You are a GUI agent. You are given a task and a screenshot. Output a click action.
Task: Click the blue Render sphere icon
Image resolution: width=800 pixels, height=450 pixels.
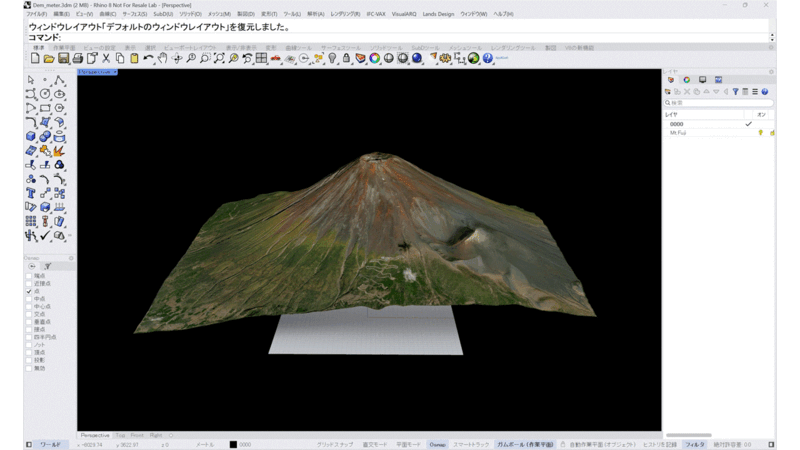[417, 59]
